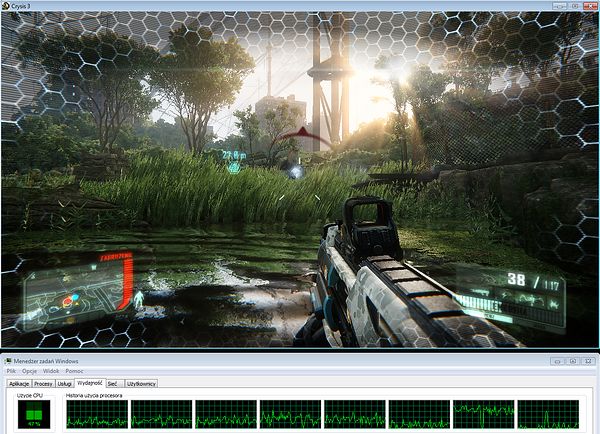Close the Task Manager window
600x434 pixels.
pos(589,361)
